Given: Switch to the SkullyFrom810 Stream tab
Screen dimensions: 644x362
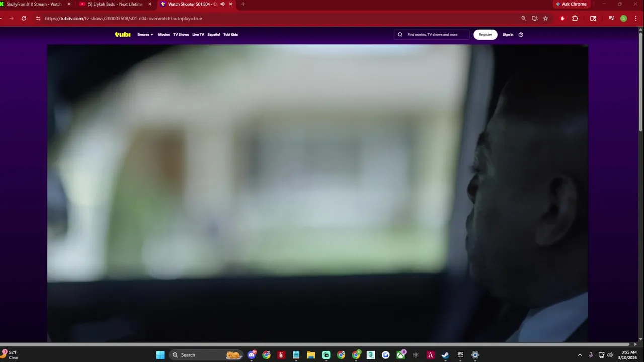Looking at the screenshot, I should click(x=35, y=4).
